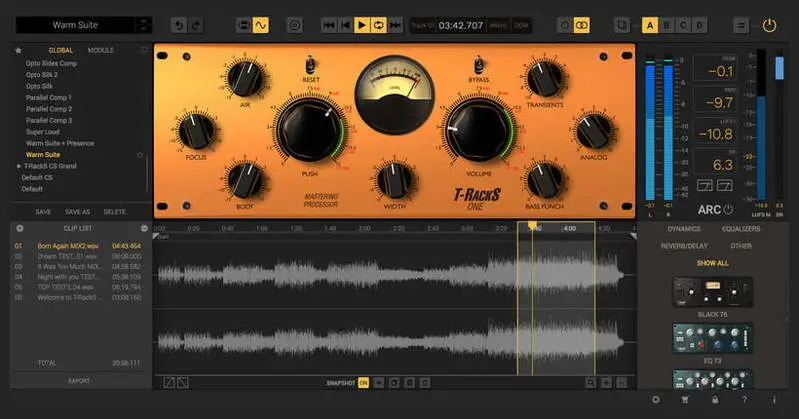The image size is (799, 419).
Task: Click the redo arrow in top toolbar
Action: 198,25
